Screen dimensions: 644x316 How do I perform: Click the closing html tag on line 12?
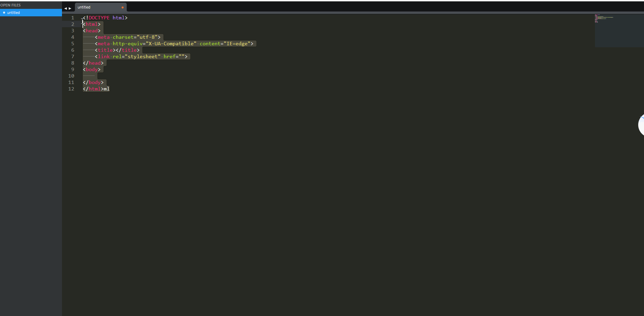click(x=93, y=89)
